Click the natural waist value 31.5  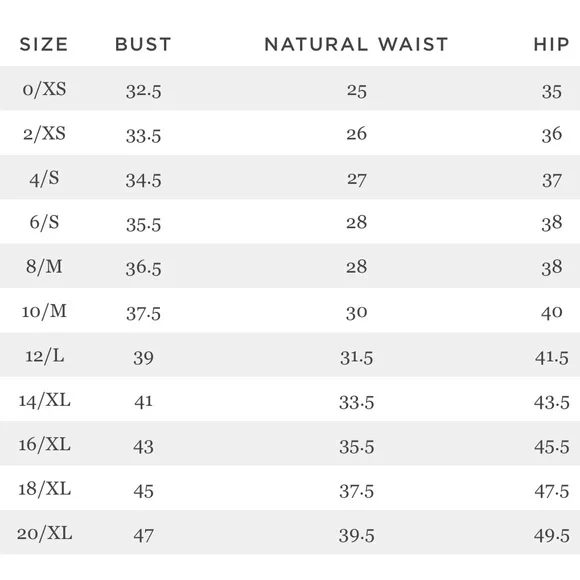[x=357, y=358]
